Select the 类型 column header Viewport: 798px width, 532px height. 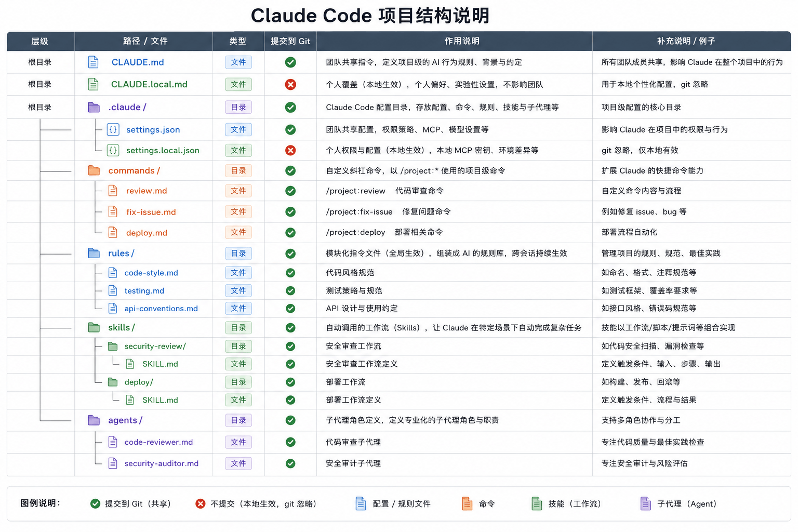[x=238, y=41]
